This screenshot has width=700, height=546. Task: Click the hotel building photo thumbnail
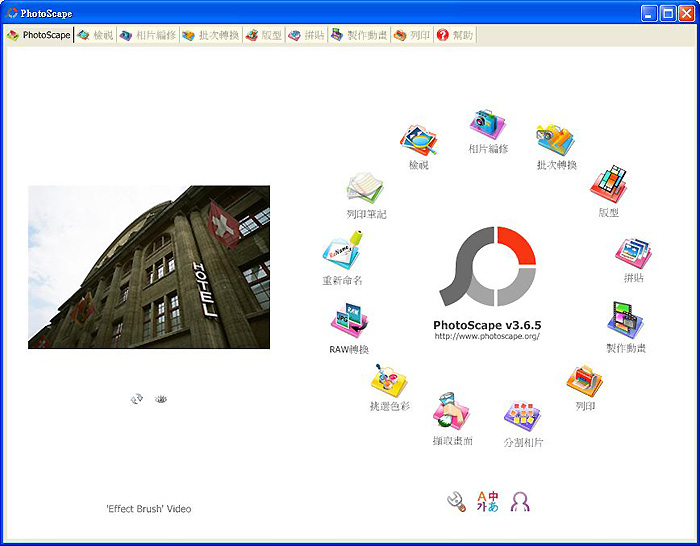149,267
